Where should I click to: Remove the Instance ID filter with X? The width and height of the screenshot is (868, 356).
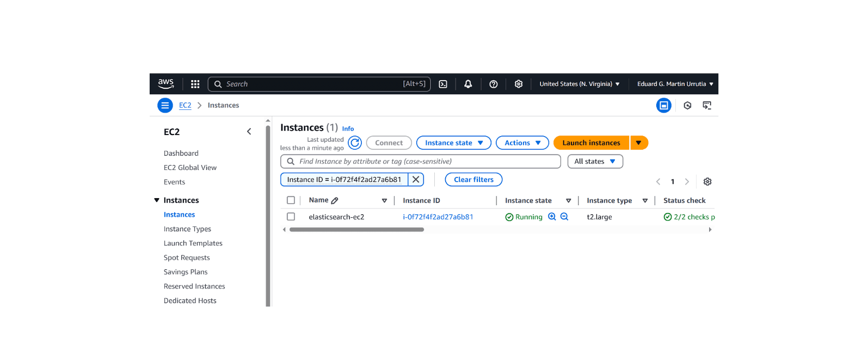416,180
